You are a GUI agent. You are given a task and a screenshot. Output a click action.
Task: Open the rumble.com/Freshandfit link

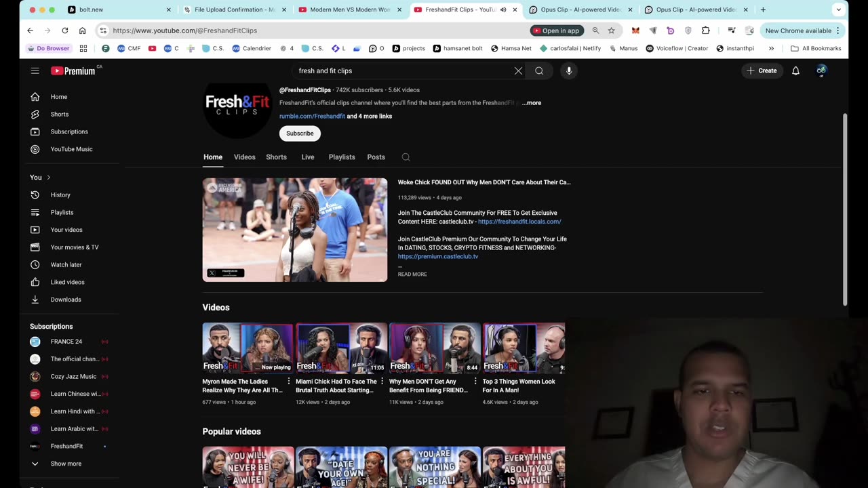[312, 117]
